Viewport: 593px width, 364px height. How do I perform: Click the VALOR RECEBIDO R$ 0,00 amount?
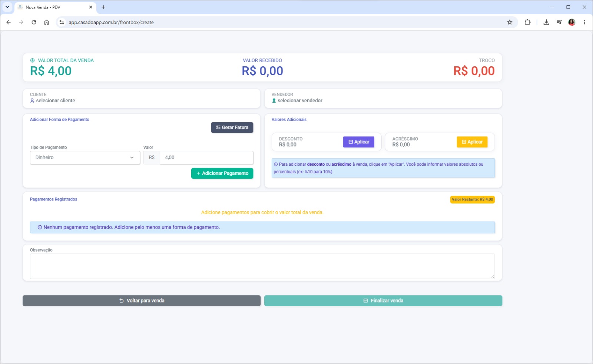click(262, 71)
